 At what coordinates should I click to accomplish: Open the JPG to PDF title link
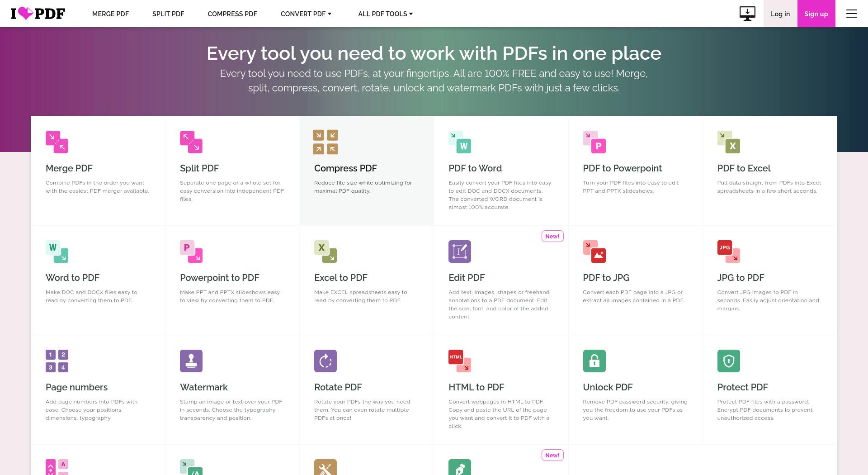pyautogui.click(x=741, y=278)
